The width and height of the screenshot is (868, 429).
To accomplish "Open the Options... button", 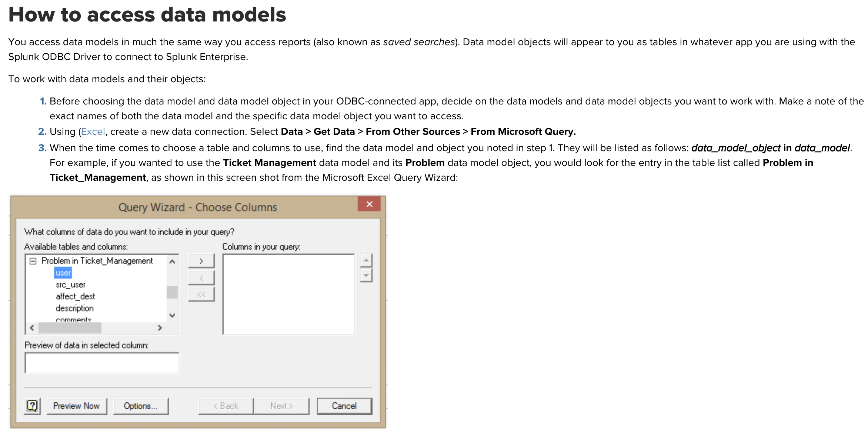I will pos(141,406).
